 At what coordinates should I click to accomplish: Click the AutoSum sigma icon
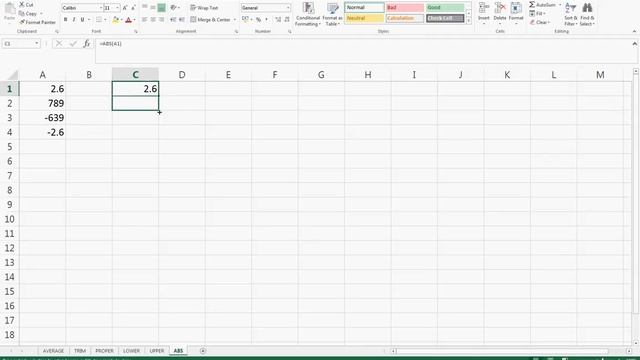tap(532, 4)
